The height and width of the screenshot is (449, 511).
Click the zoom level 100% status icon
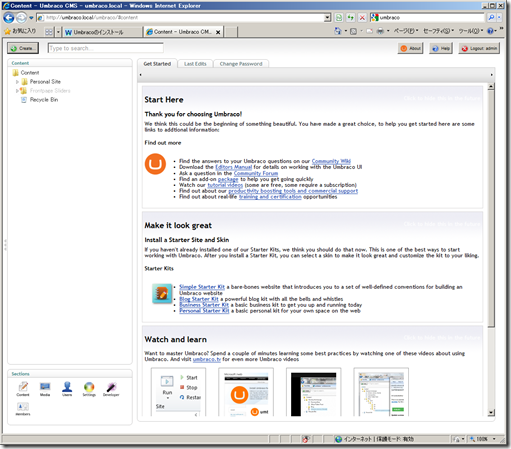pyautogui.click(x=472, y=439)
